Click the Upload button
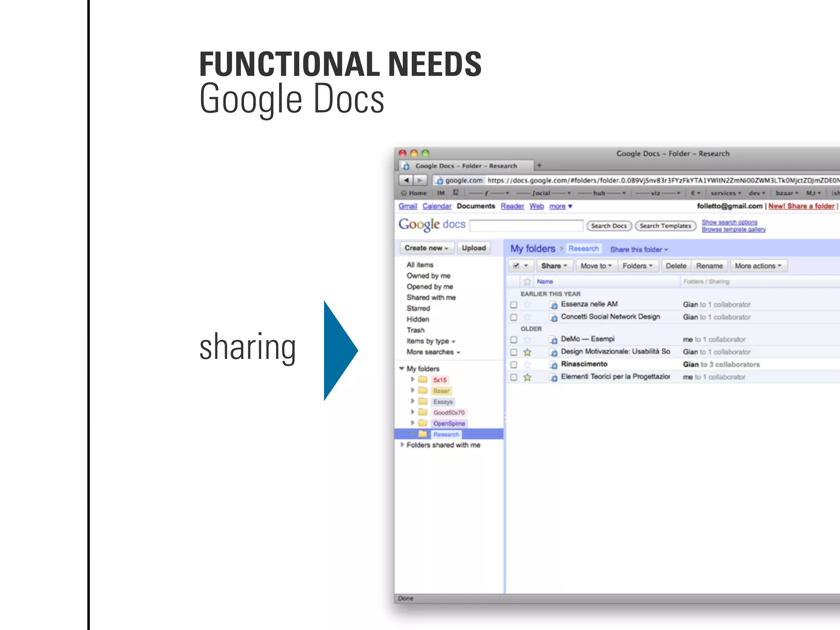The height and width of the screenshot is (630, 840). pyautogui.click(x=474, y=248)
